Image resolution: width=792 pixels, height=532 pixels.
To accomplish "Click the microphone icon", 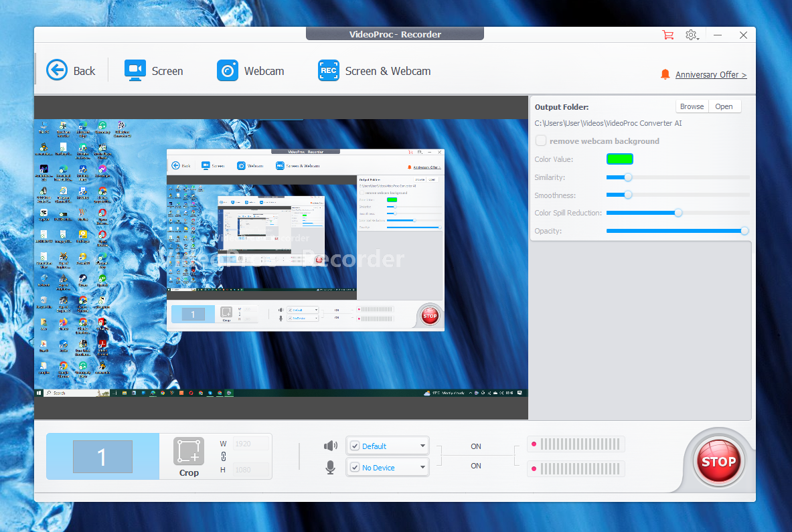I will tap(330, 467).
